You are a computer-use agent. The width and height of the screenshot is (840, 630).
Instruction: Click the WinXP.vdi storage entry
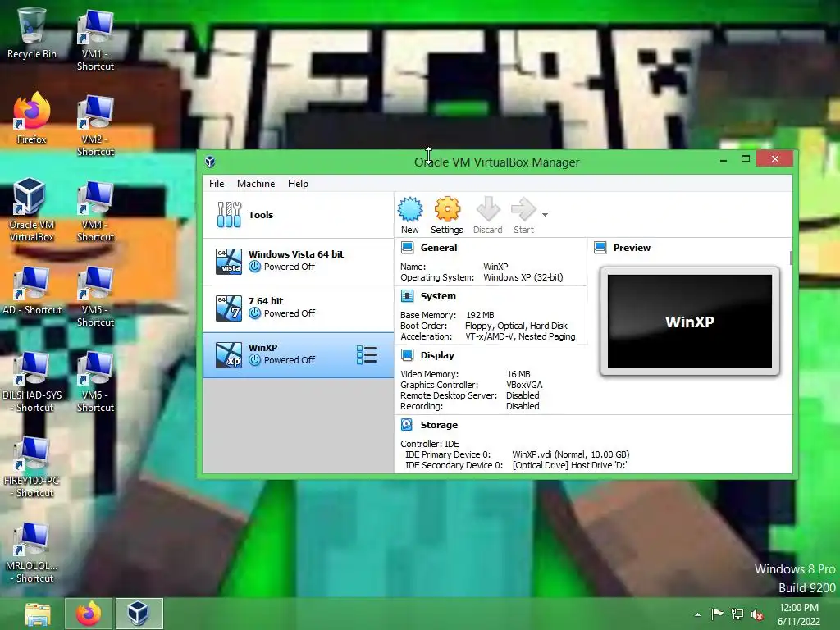tap(571, 454)
